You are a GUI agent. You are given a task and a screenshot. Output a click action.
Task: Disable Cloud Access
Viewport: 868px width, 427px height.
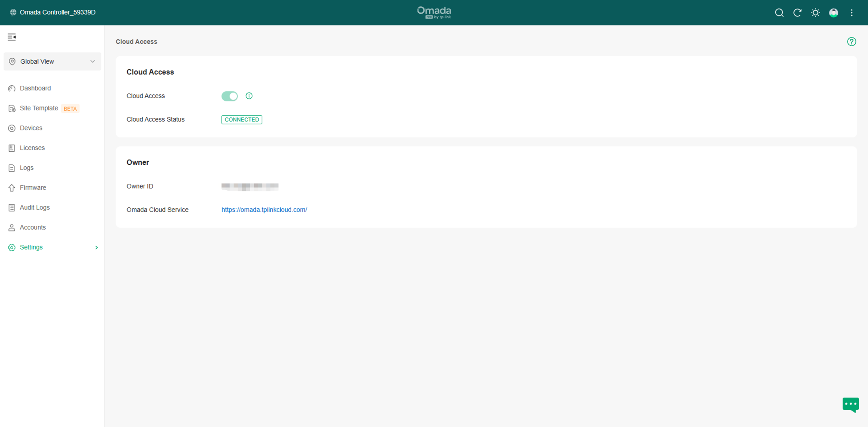coord(229,96)
